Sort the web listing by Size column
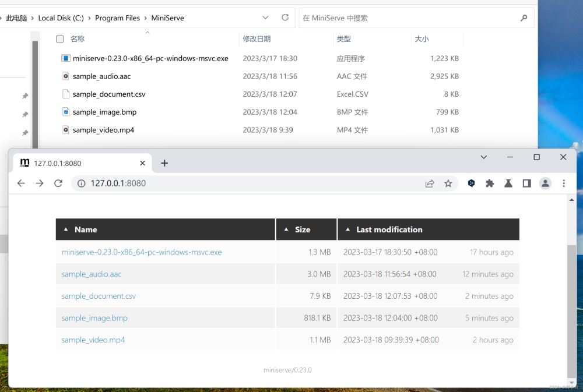The width and height of the screenshot is (583, 392). (x=303, y=229)
